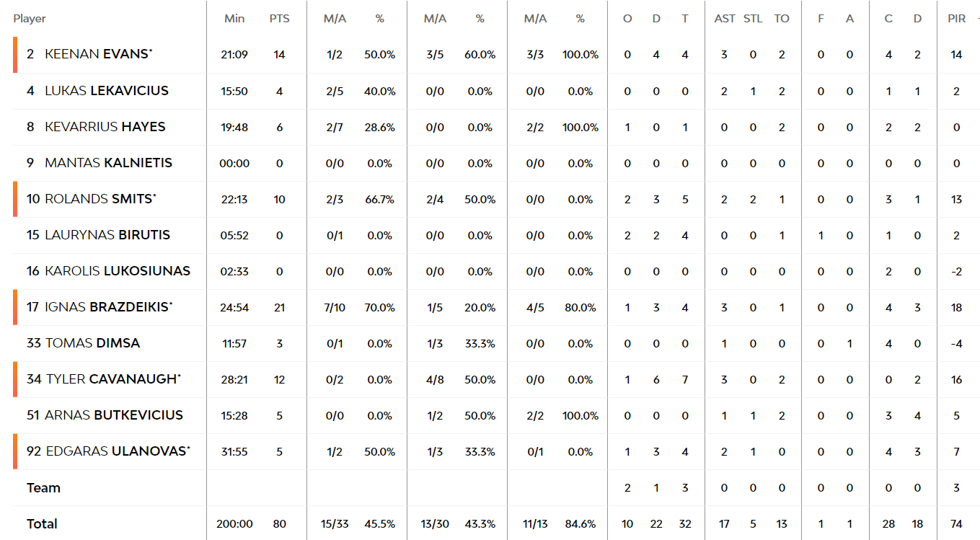
Task: Sort by the Player column header
Action: pyautogui.click(x=30, y=19)
